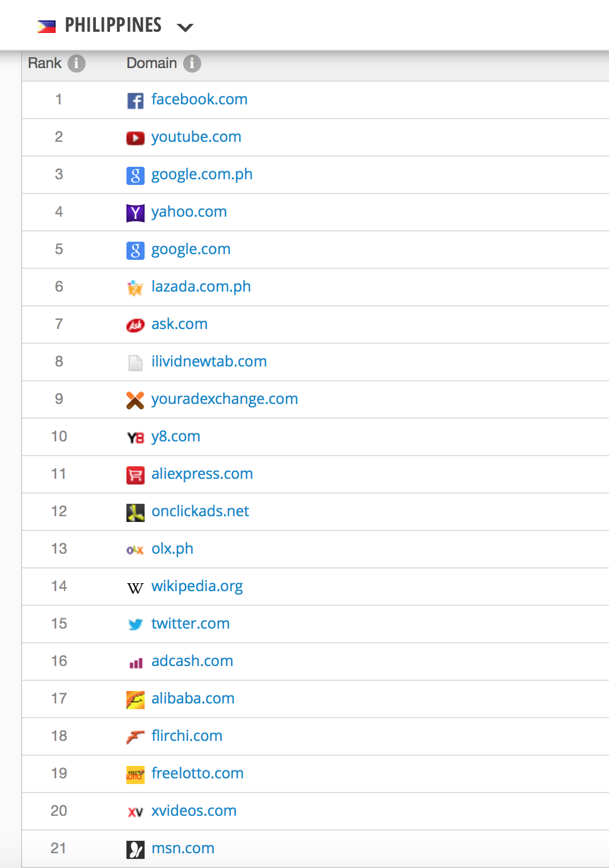The width and height of the screenshot is (609, 868).
Task: Click the Wikipedia W favicon
Action: pyautogui.click(x=135, y=588)
